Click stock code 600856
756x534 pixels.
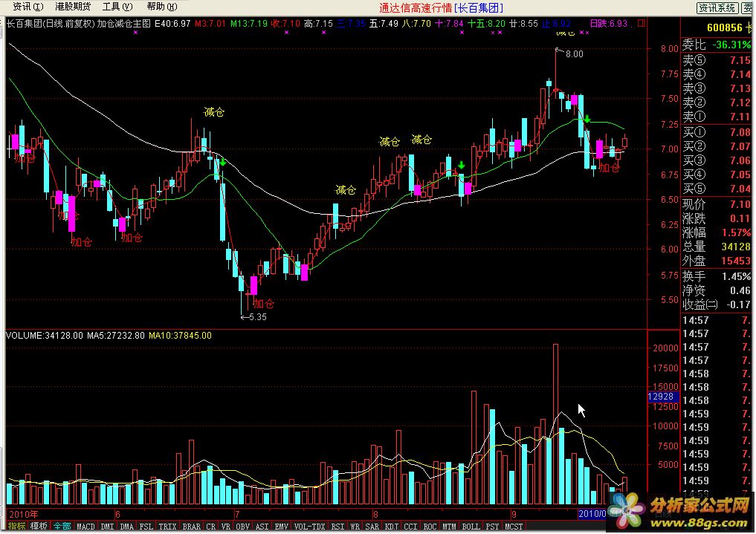point(725,27)
